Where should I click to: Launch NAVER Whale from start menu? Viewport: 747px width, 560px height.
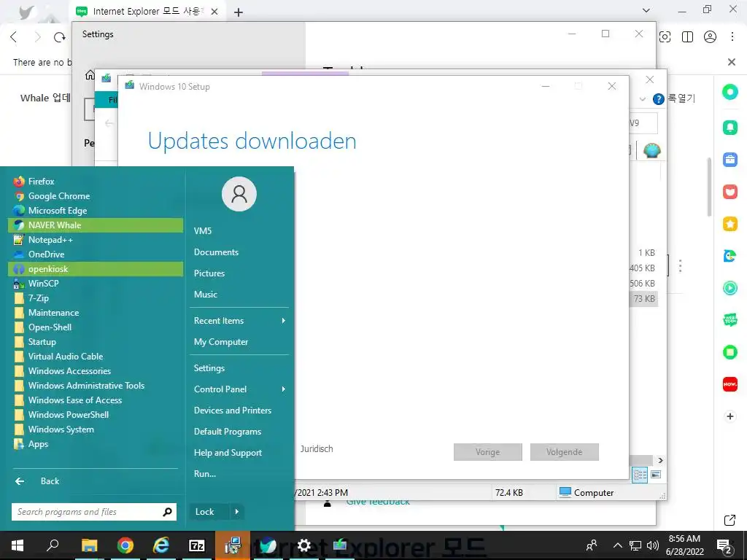point(96,225)
